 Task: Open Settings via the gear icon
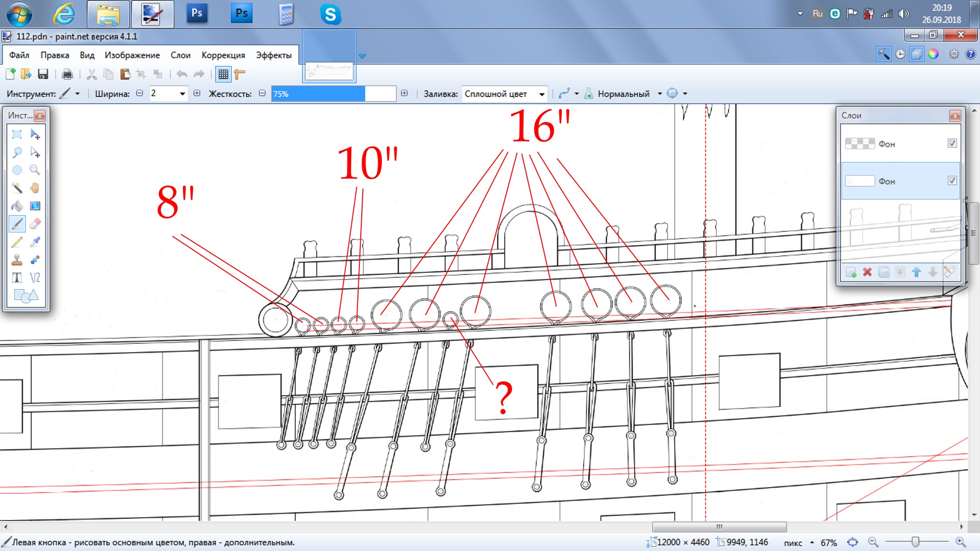click(x=954, y=54)
